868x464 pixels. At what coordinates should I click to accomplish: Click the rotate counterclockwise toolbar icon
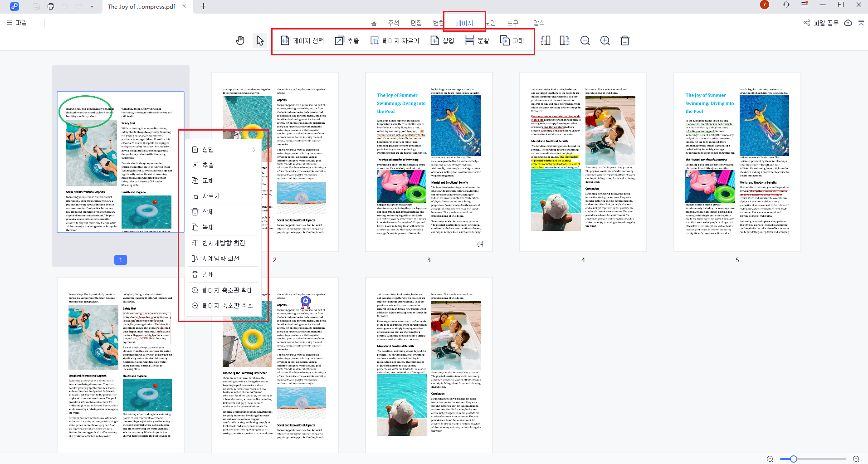point(546,41)
